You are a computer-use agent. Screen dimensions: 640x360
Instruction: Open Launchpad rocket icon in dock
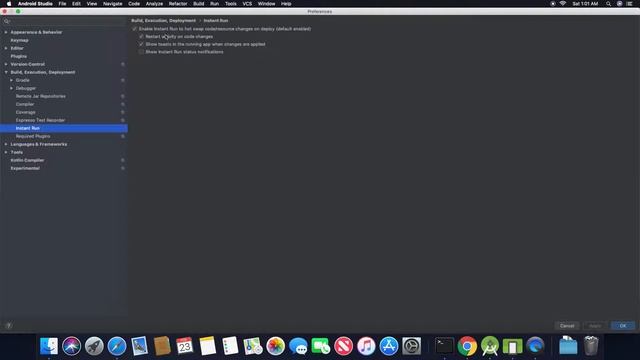(x=94, y=346)
